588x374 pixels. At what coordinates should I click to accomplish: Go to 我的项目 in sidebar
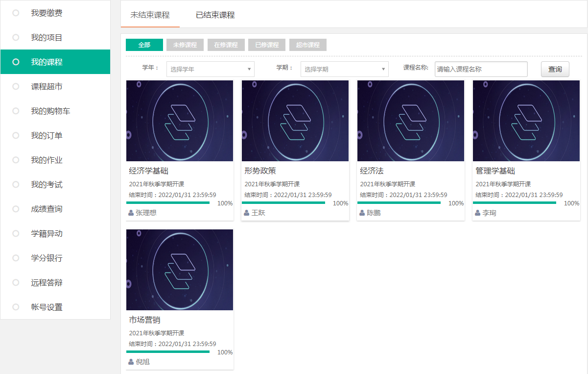point(55,37)
